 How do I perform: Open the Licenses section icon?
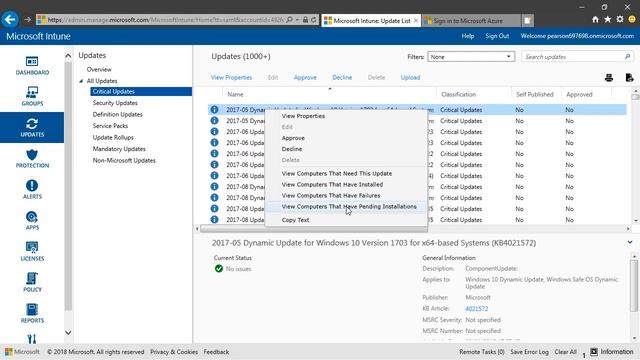coord(32,247)
